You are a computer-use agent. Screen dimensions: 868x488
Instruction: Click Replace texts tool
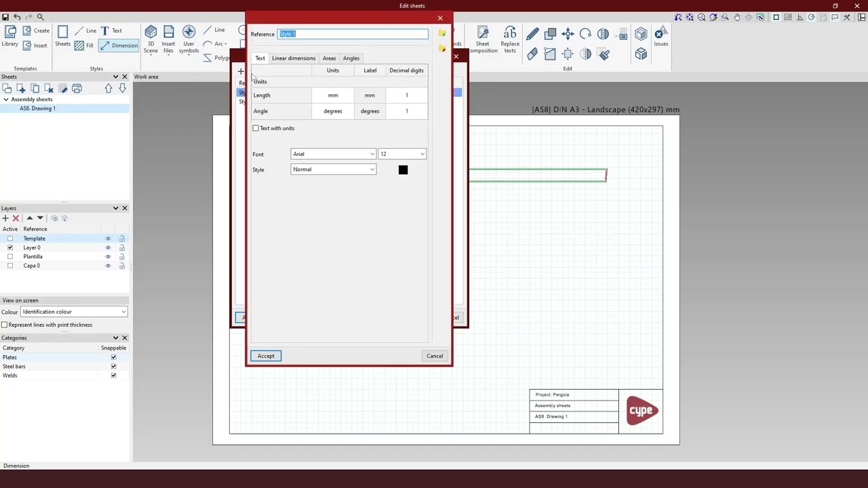pyautogui.click(x=510, y=39)
